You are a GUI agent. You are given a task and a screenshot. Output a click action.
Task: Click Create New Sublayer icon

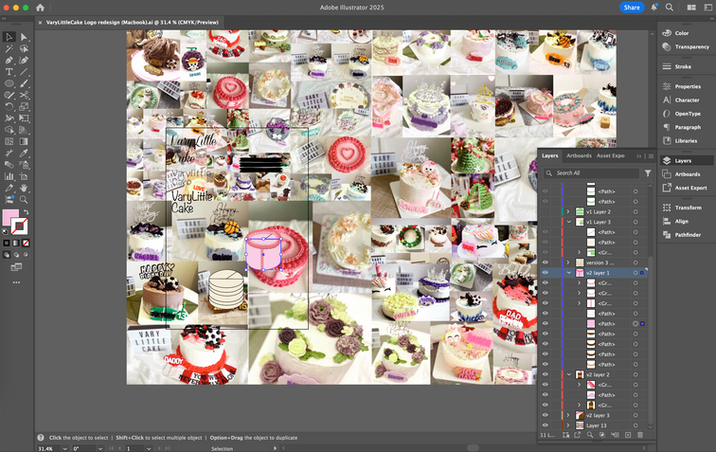pyautogui.click(x=615, y=435)
